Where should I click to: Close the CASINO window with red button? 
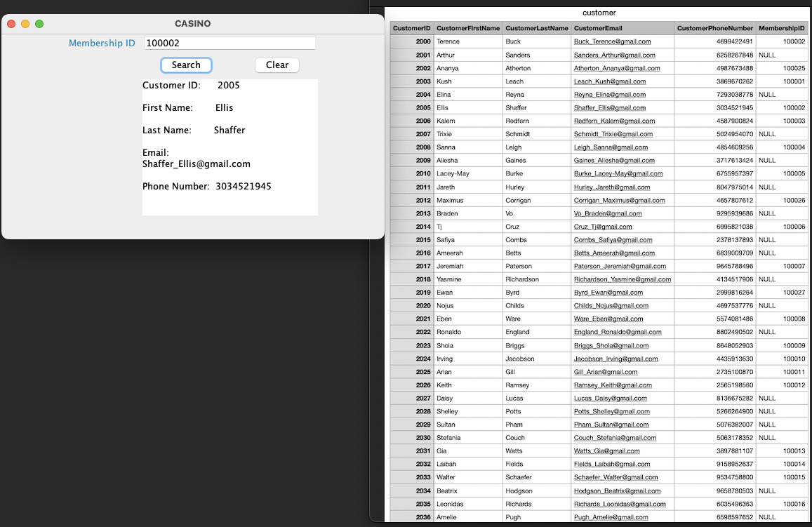tap(11, 24)
